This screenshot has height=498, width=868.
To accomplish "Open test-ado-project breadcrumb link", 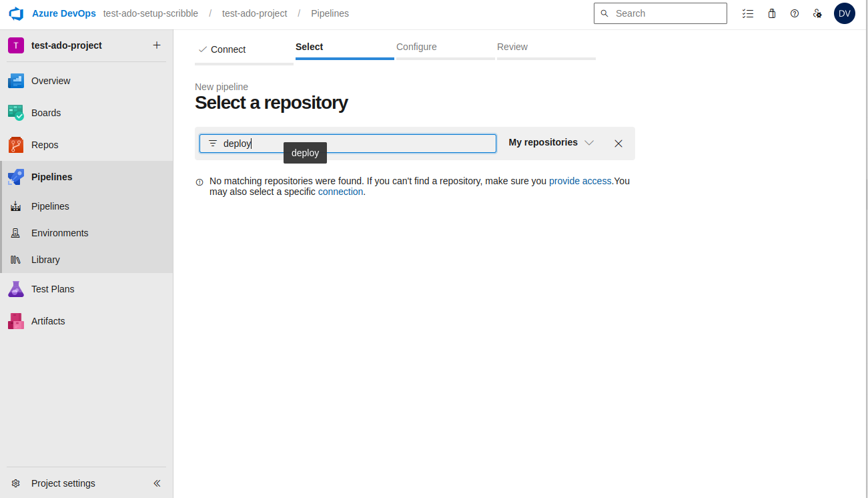I will pos(255,13).
